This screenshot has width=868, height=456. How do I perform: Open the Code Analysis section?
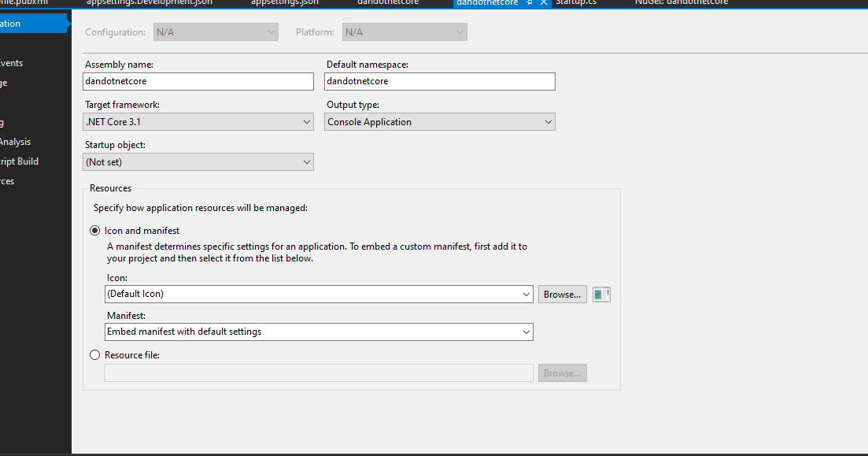pos(17,142)
